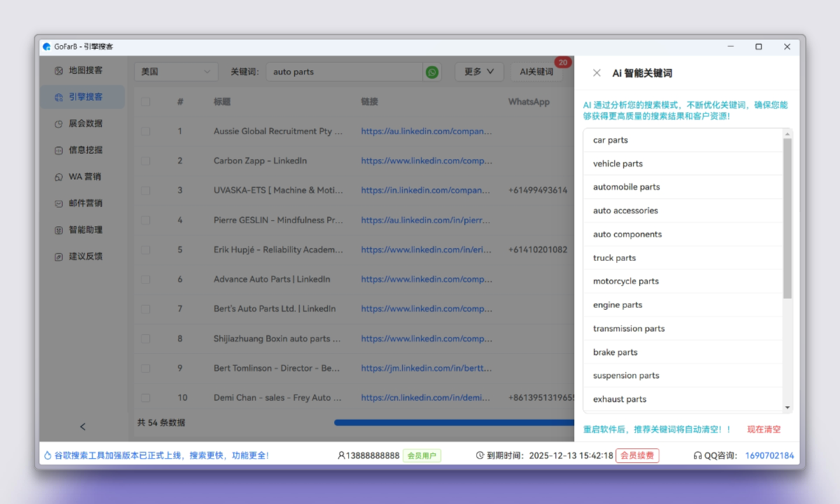Image resolution: width=840 pixels, height=504 pixels.
Task: Select 'auto components' keyword suggestion
Action: tap(682, 234)
